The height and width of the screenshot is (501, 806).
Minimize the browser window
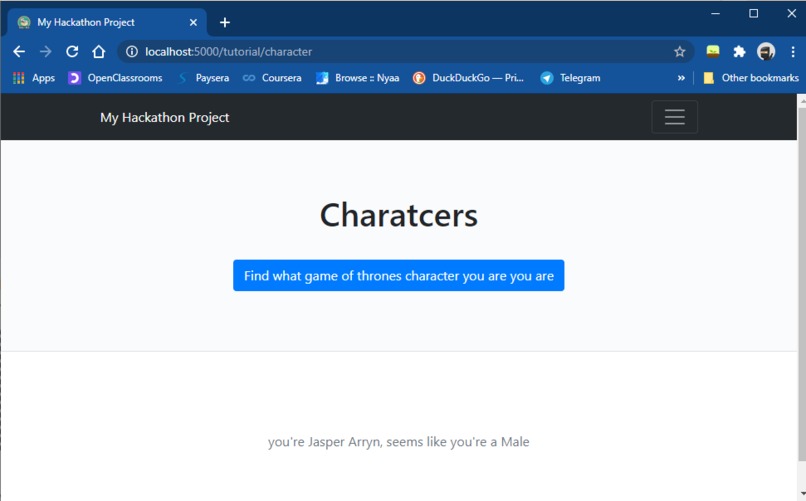[715, 14]
